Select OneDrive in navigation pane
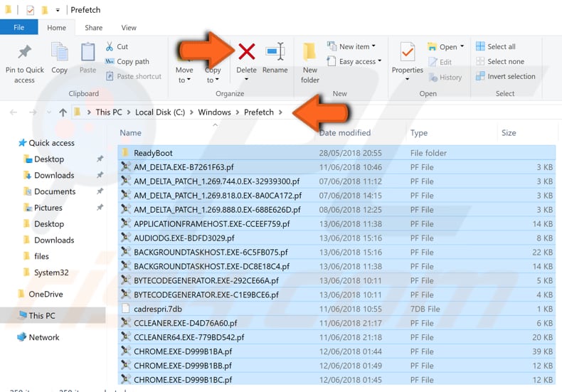This screenshot has width=562, height=392. [41, 295]
